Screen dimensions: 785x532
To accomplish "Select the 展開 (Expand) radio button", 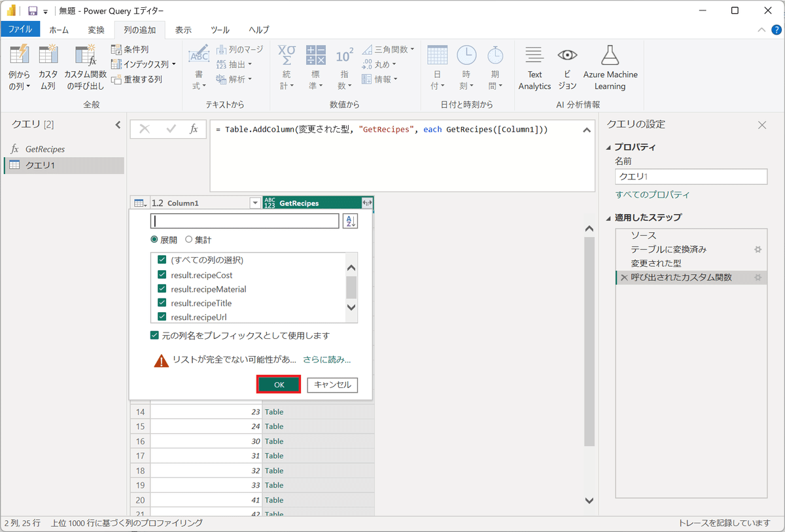I will [x=154, y=240].
